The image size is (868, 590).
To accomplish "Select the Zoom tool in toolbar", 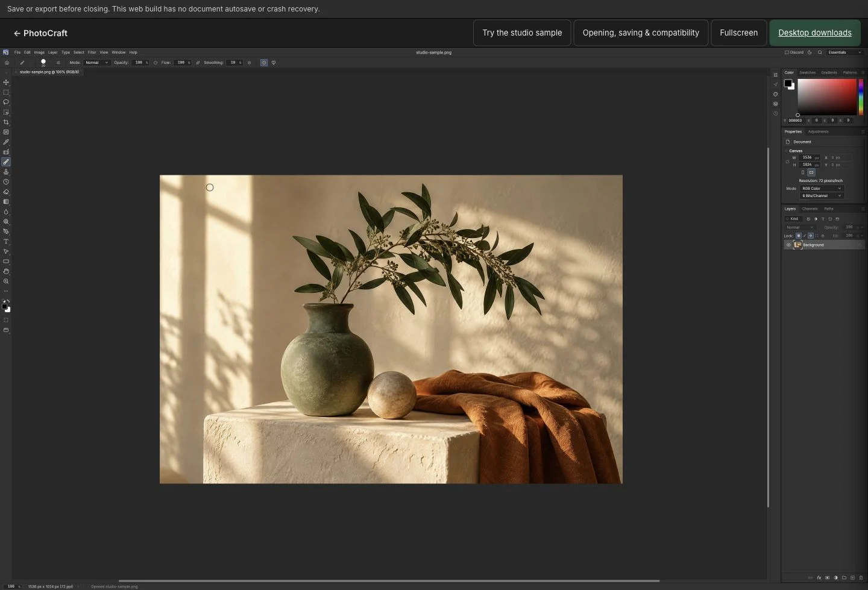I will coord(6,281).
